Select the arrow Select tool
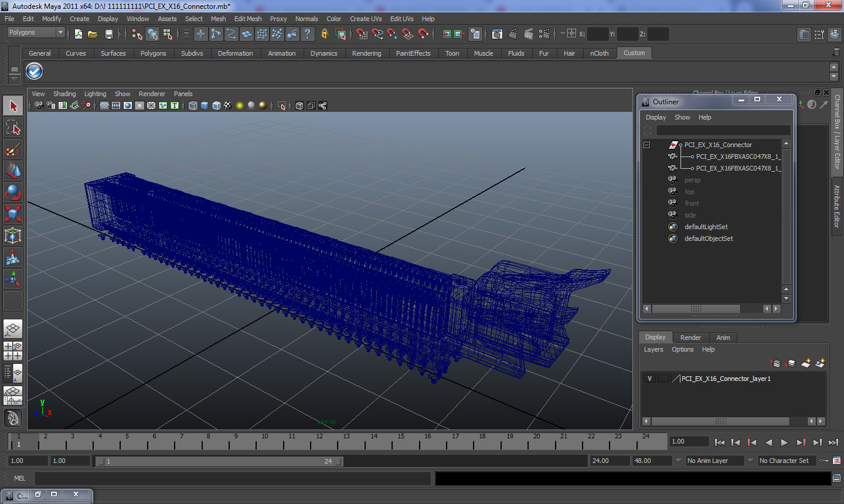844x504 pixels. click(13, 106)
